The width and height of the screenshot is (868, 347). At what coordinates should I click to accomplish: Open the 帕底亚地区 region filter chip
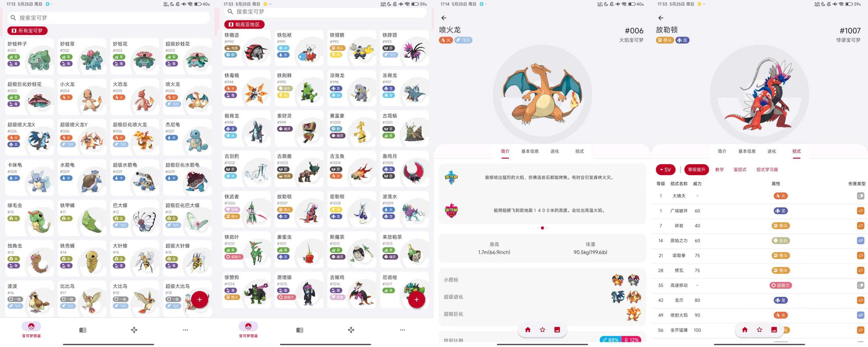[244, 24]
